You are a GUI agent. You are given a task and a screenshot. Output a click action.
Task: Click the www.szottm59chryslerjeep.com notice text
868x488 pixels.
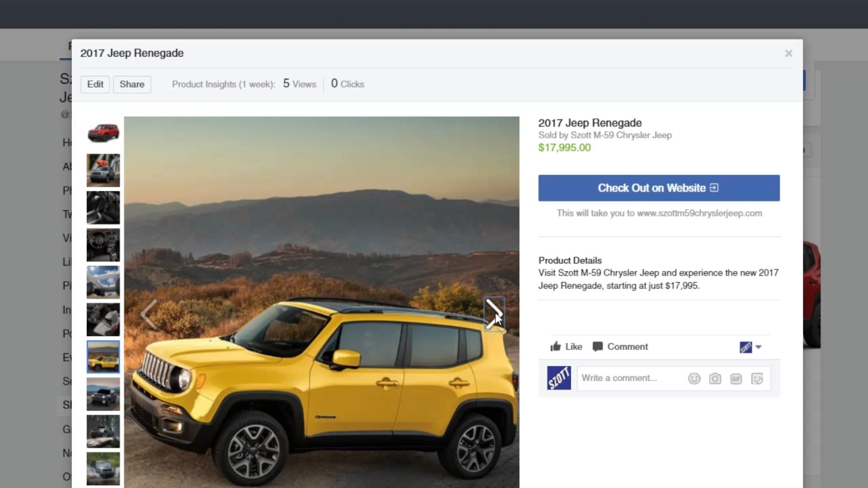pyautogui.click(x=659, y=213)
